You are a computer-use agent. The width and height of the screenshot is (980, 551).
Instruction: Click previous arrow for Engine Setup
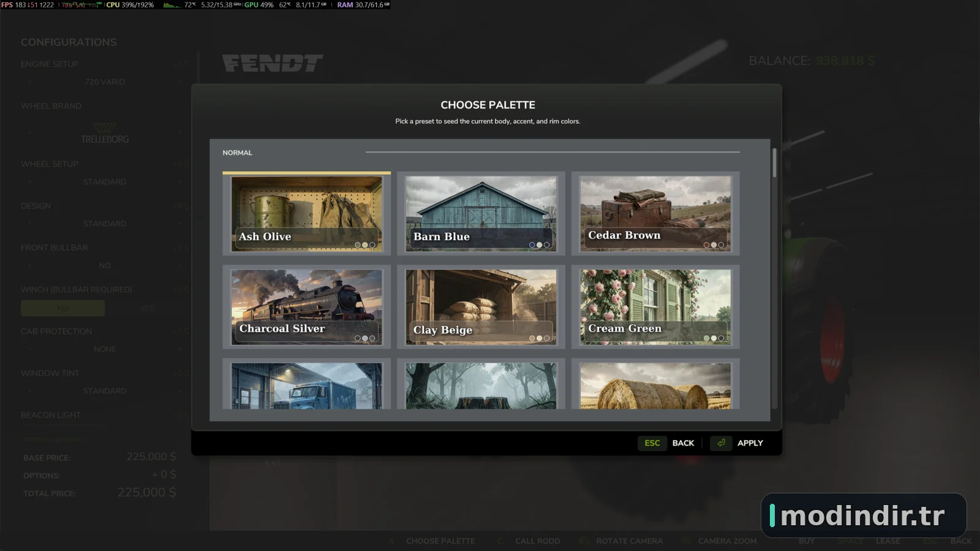tap(29, 82)
